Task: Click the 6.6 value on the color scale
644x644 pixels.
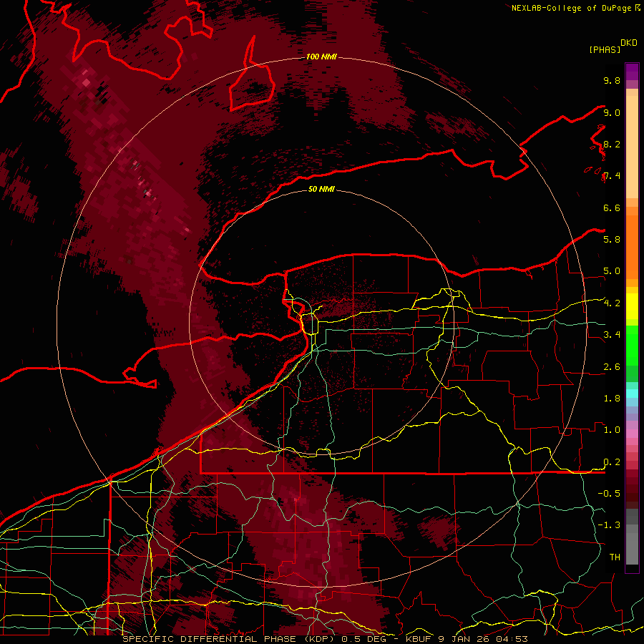Action: click(612, 208)
